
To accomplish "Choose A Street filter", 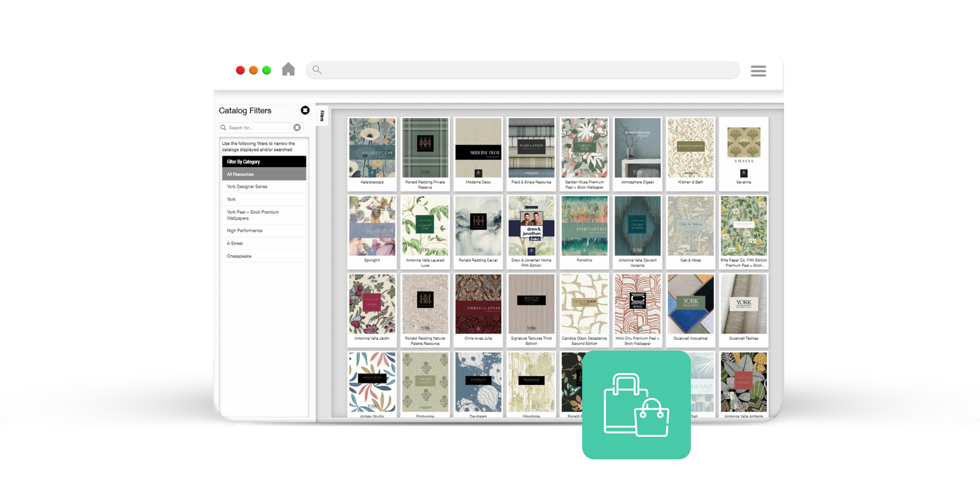I will point(264,243).
